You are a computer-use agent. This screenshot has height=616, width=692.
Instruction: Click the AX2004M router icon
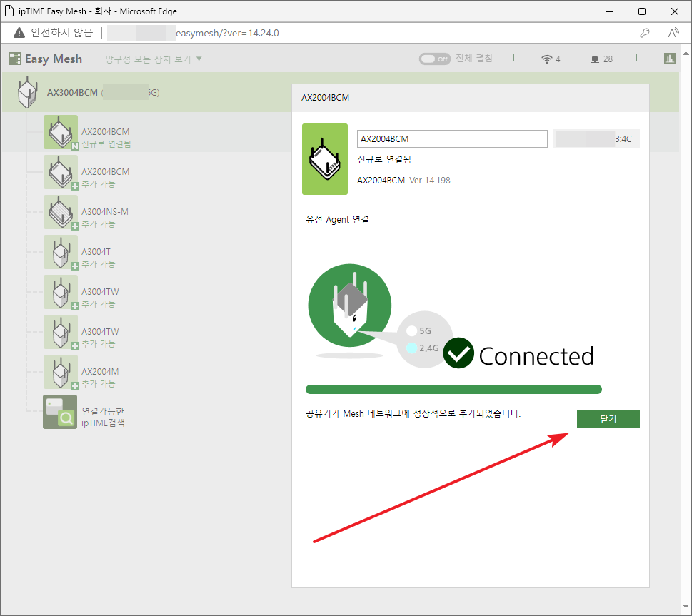tap(61, 372)
